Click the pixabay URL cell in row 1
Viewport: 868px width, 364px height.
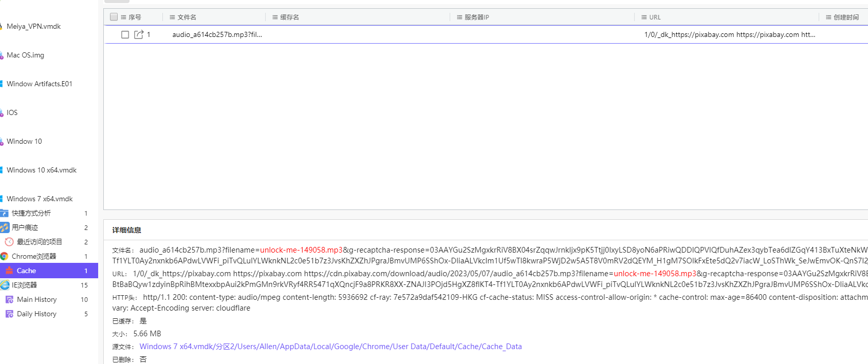pyautogui.click(x=730, y=34)
